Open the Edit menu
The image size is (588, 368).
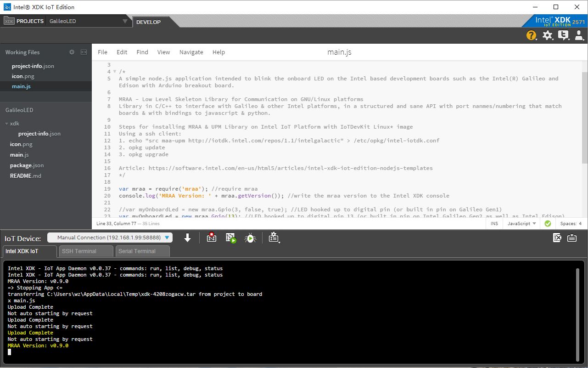(122, 52)
